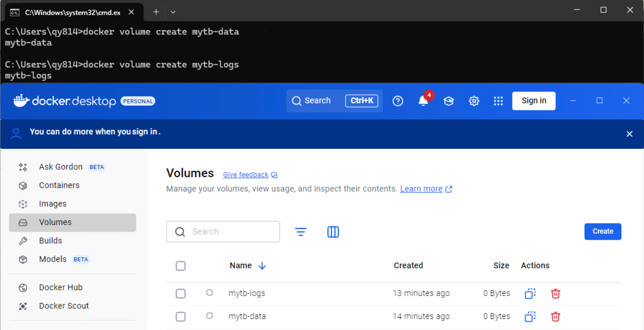The image size is (644, 330).
Task: Click the Docker Scout sidebar icon
Action: pos(23,306)
